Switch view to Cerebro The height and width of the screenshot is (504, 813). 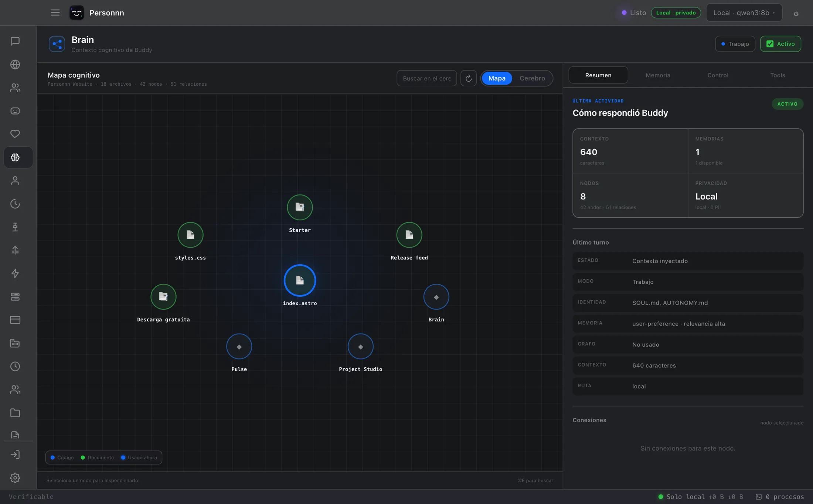(532, 78)
